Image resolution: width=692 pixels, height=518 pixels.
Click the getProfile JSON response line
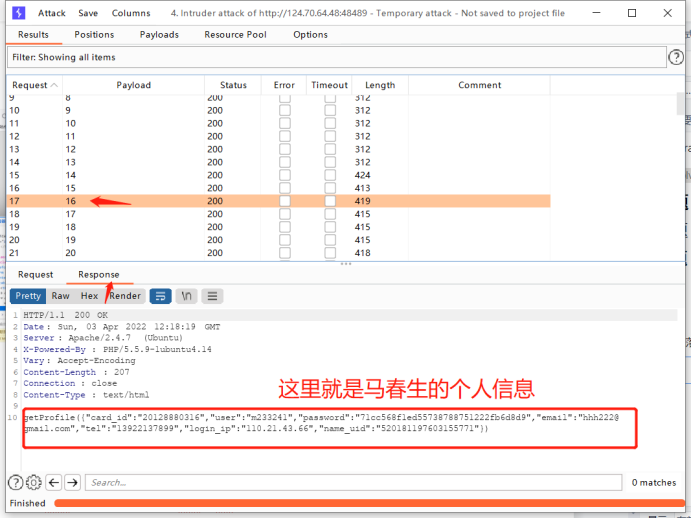point(322,423)
